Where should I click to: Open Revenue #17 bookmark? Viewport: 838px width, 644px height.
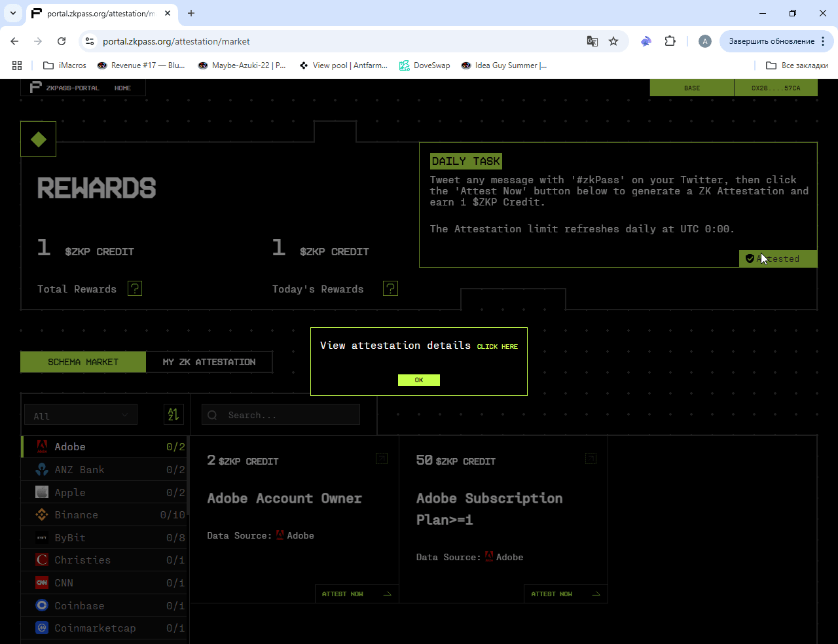pos(141,65)
